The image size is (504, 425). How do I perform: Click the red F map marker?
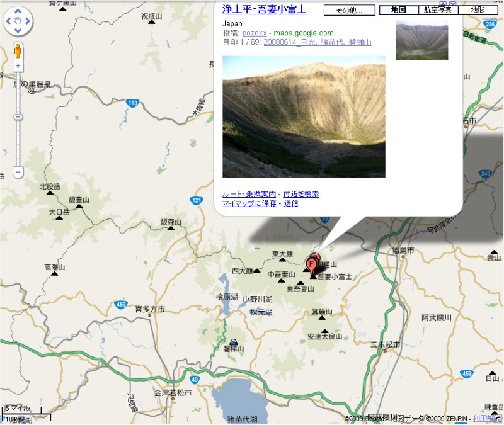pos(311,265)
